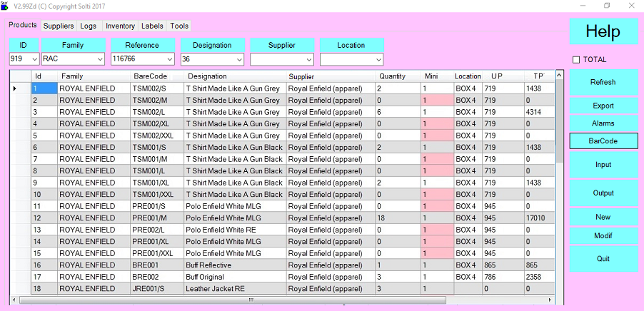The height and width of the screenshot is (311, 644).
Task: Select Id cell 9
Action: [x=44, y=183]
